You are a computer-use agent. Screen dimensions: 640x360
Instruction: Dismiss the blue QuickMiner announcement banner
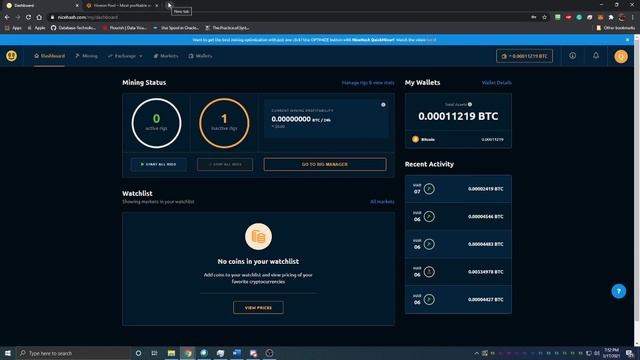627,40
